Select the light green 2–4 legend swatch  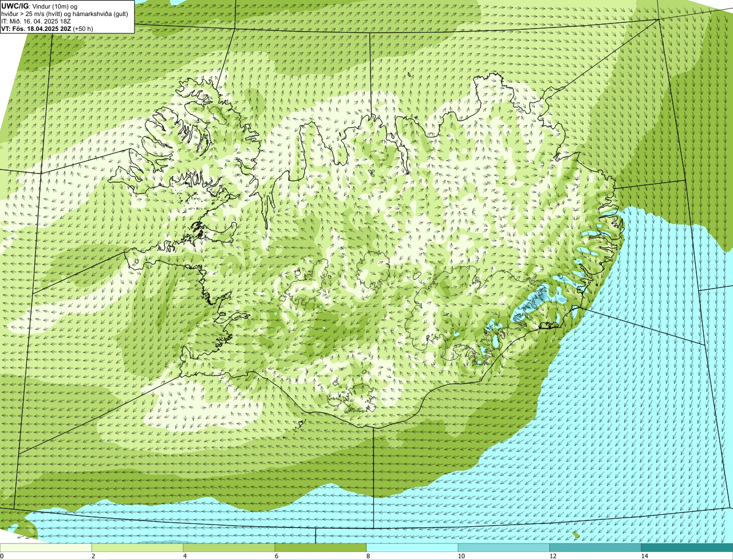point(137,547)
